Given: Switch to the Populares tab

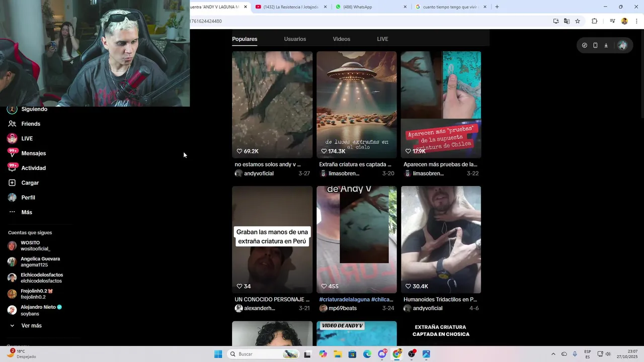Looking at the screenshot, I should tap(245, 39).
